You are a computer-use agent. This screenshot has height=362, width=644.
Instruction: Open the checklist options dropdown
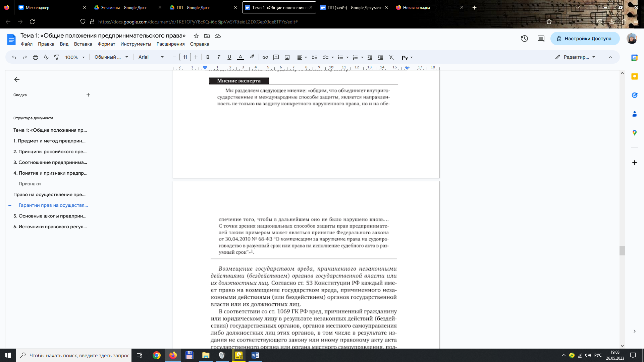[333, 57]
